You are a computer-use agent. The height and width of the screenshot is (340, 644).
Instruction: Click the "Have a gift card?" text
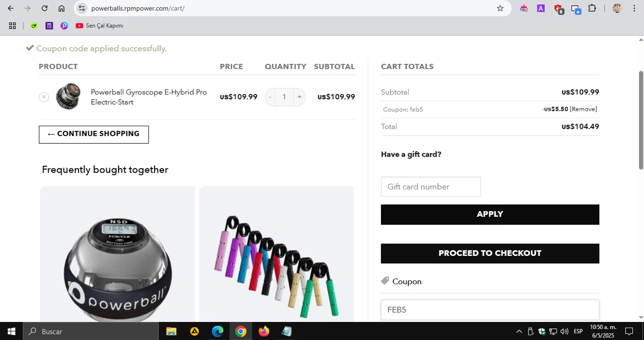[411, 155]
